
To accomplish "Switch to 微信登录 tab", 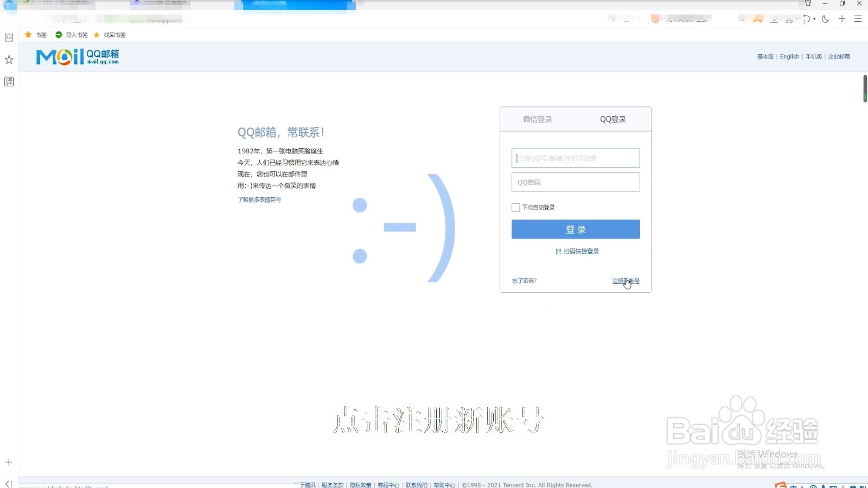I will coord(537,119).
